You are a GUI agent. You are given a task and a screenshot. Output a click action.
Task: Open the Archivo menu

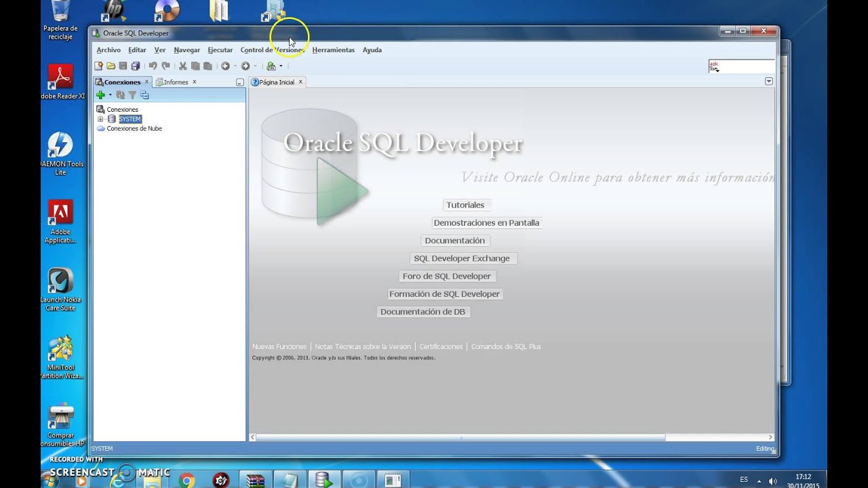[x=108, y=50]
